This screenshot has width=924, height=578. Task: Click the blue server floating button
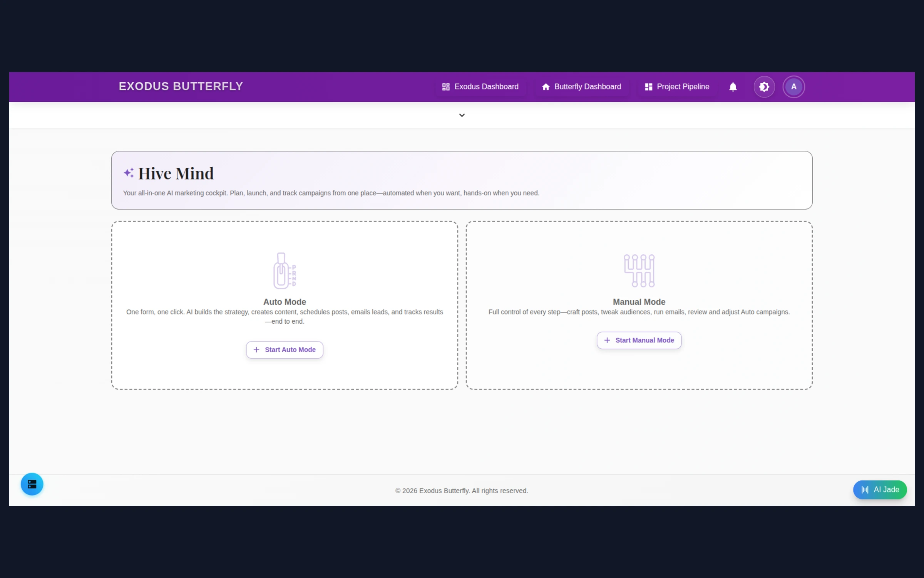tap(32, 484)
